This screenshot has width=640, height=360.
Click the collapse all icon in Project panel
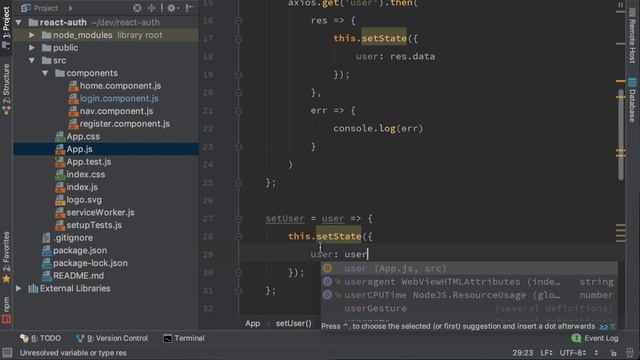[x=152, y=8]
